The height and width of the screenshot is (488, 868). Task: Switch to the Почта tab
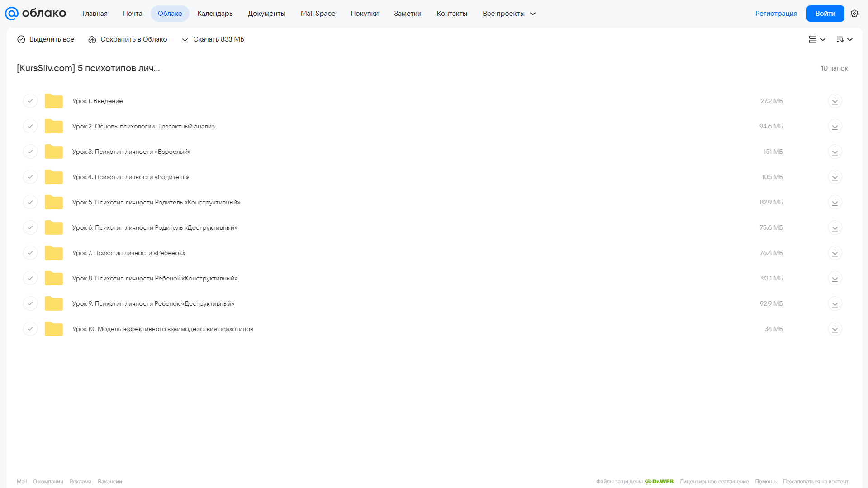click(x=133, y=14)
